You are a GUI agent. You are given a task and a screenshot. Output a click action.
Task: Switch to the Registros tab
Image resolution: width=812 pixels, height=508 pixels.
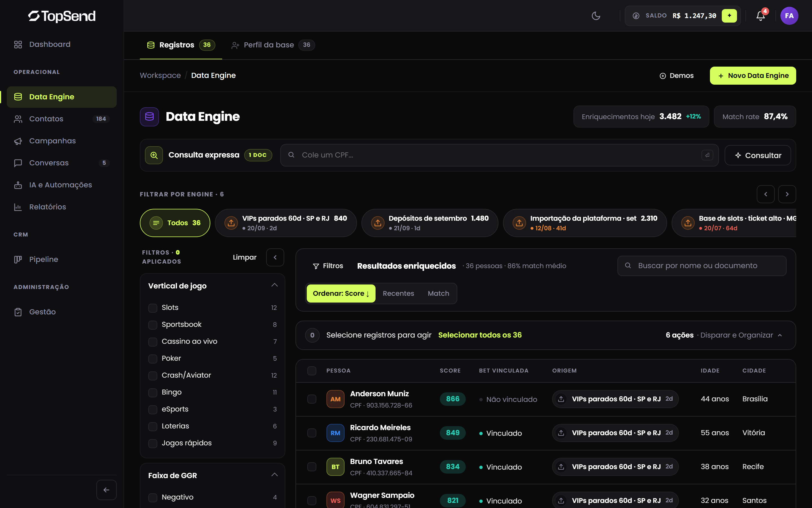[x=180, y=45]
